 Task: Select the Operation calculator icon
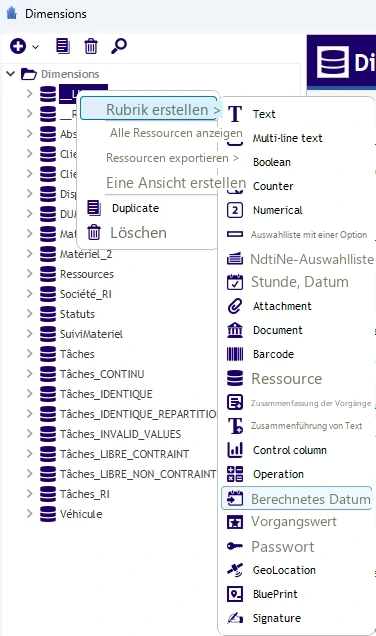pyautogui.click(x=235, y=474)
